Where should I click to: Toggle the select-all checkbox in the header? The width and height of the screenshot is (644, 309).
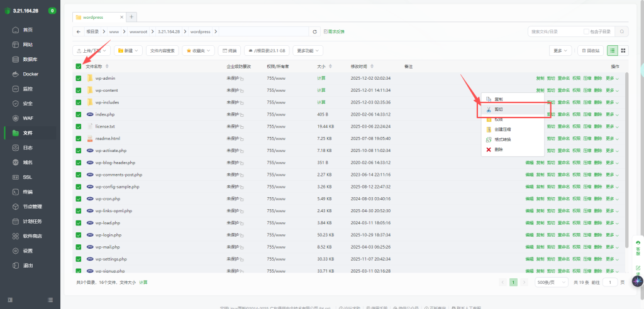pos(79,67)
